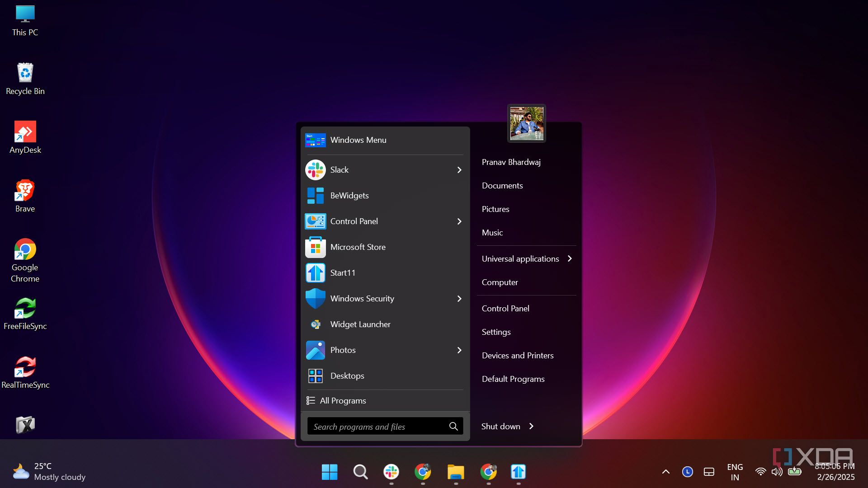Open Shut down options arrow

pos(531,426)
